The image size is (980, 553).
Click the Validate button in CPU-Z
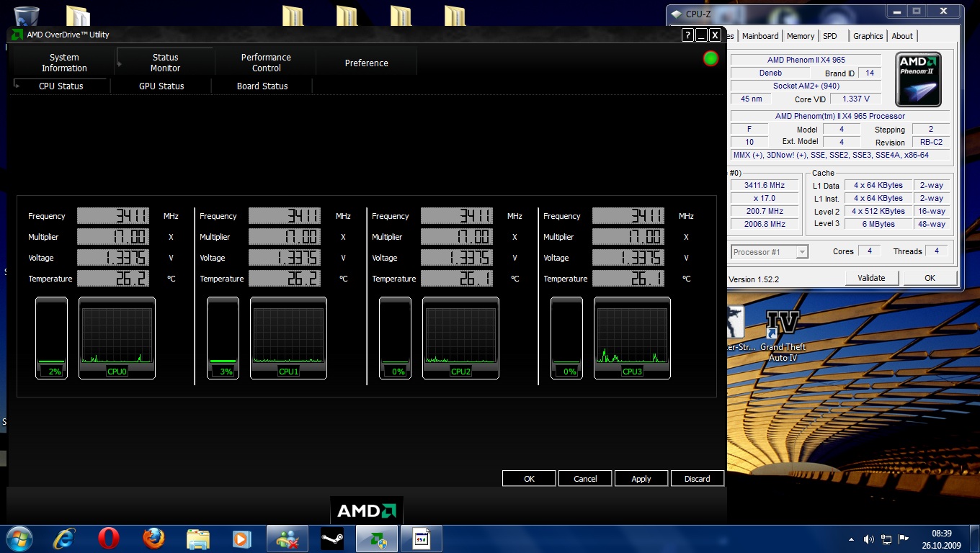pos(871,278)
